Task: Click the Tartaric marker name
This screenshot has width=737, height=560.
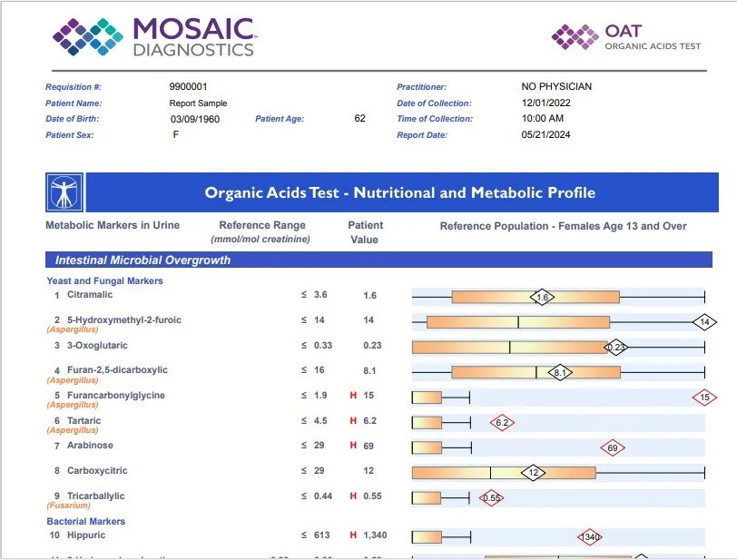Action: pos(84,421)
